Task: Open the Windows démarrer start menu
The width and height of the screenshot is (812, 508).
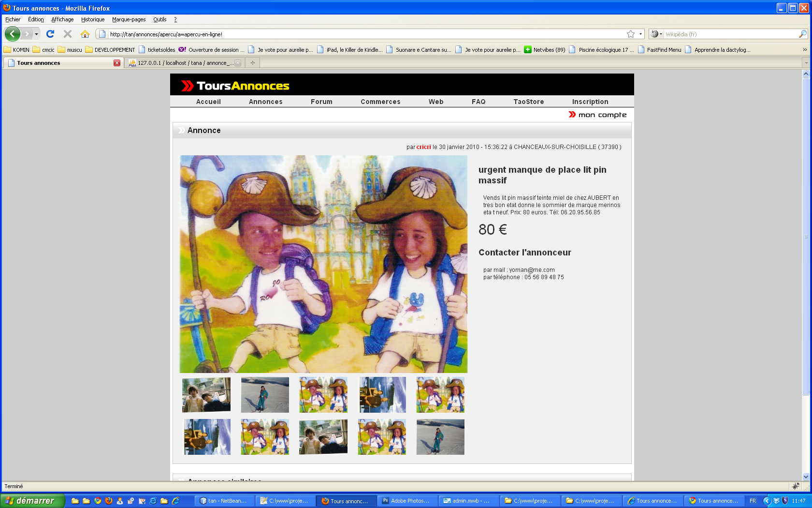Action: [32, 501]
